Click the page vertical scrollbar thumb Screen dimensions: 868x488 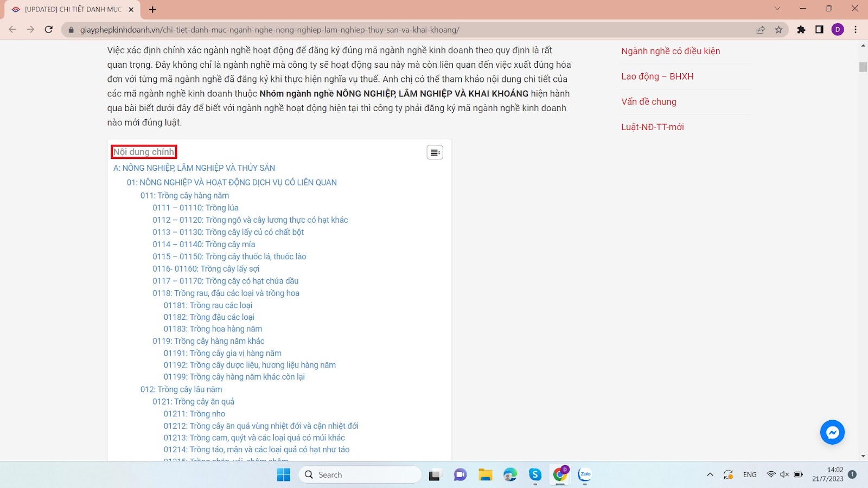click(863, 67)
